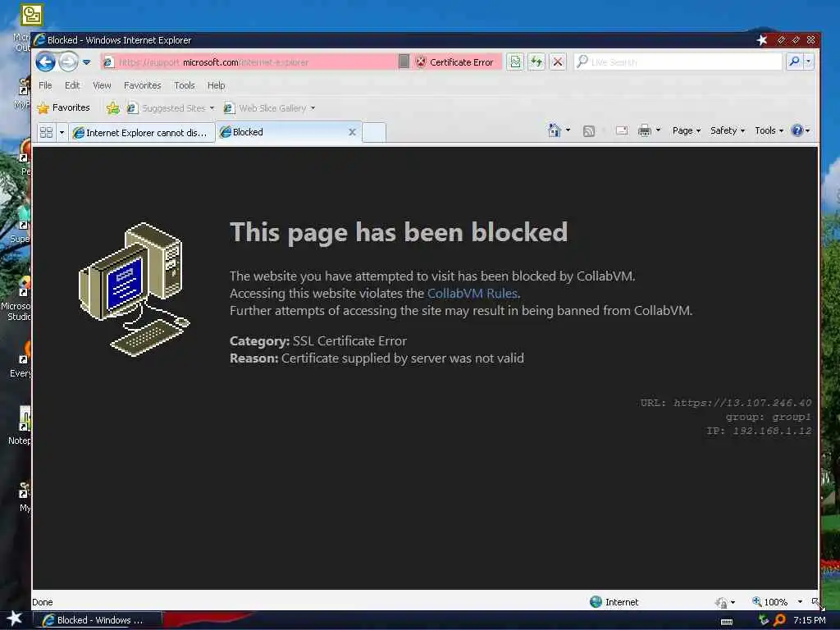This screenshot has height=630, width=840.
Task: Open the Favorites menu in menu bar
Action: click(x=143, y=85)
